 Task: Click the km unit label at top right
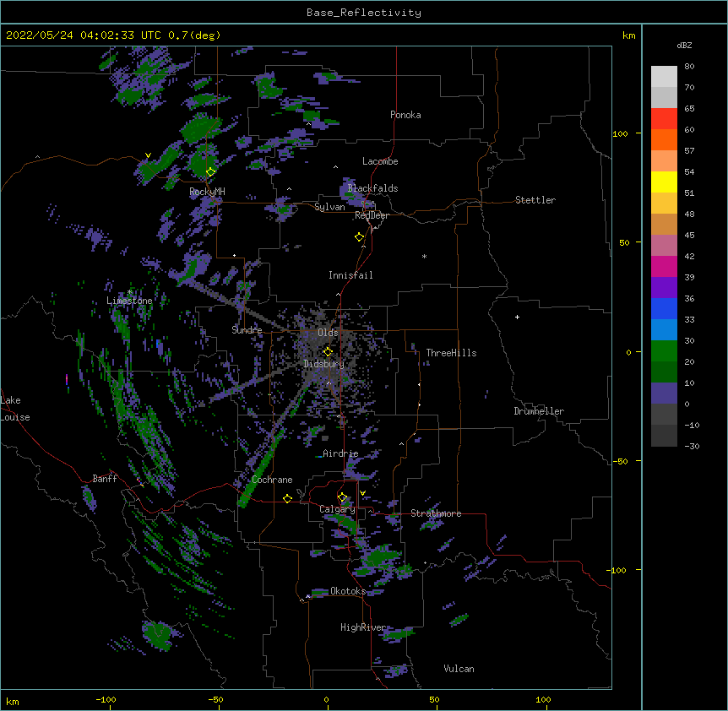click(628, 35)
